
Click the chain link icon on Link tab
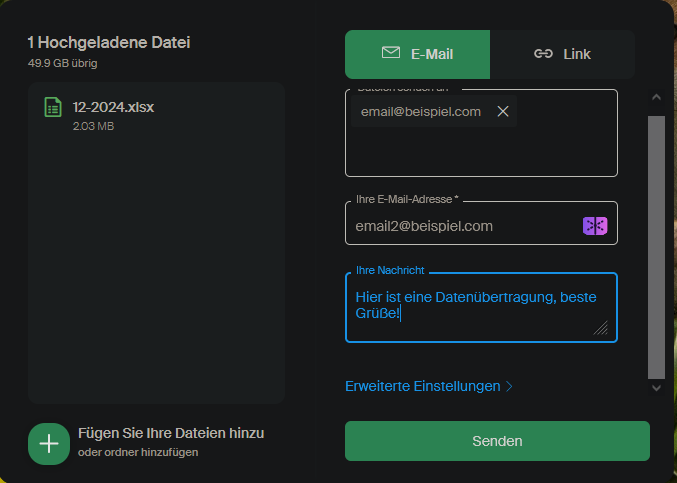tap(543, 54)
